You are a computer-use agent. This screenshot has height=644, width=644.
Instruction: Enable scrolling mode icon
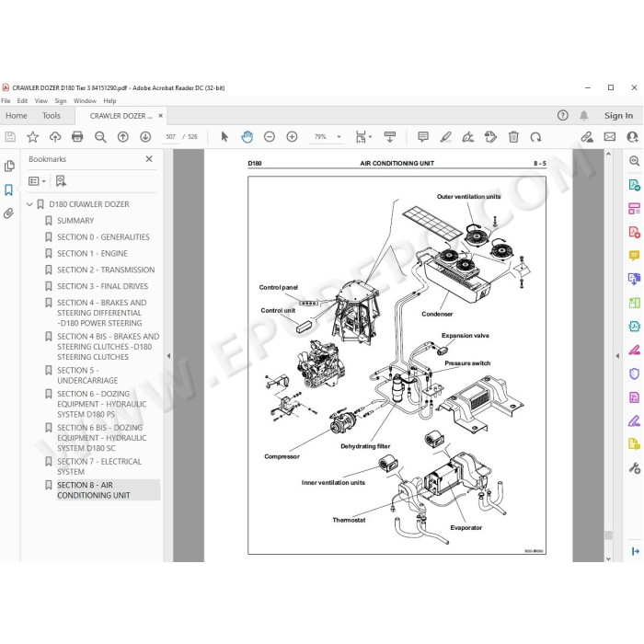pyautogui.click(x=390, y=137)
